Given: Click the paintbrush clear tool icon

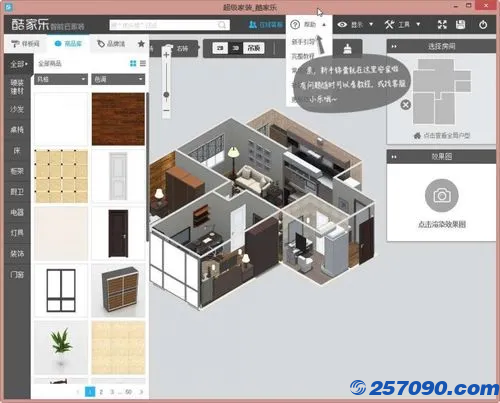Looking at the screenshot, I should (x=347, y=49).
